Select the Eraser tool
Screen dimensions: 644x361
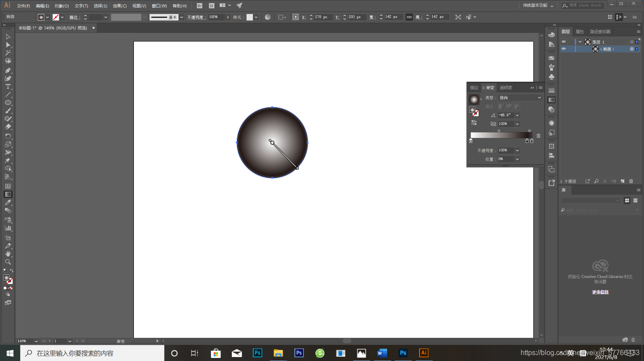click(x=8, y=127)
